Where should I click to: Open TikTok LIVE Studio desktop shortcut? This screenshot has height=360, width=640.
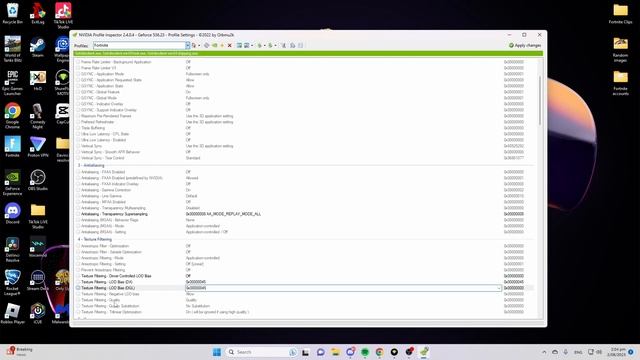tap(63, 16)
